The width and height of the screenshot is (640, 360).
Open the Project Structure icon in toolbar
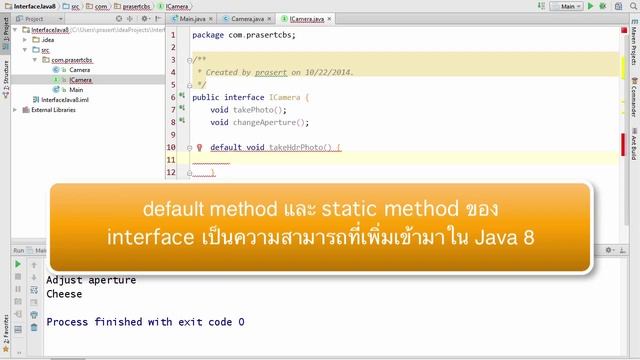[x=618, y=6]
